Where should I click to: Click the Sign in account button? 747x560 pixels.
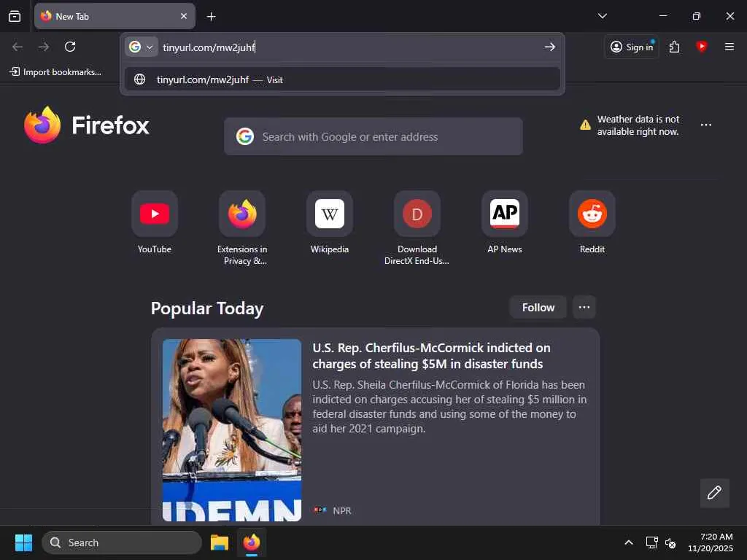[631, 47]
